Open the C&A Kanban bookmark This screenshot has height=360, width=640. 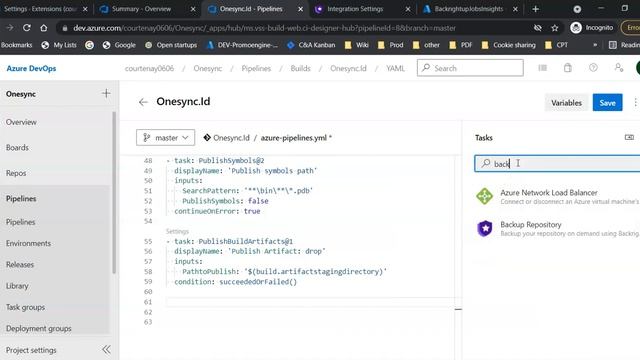(x=311, y=45)
